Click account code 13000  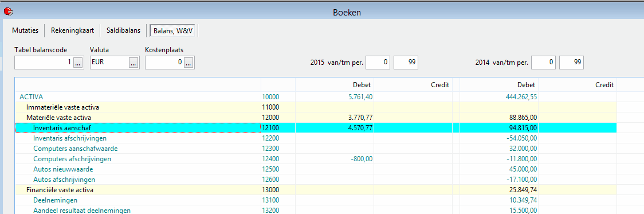(x=270, y=190)
